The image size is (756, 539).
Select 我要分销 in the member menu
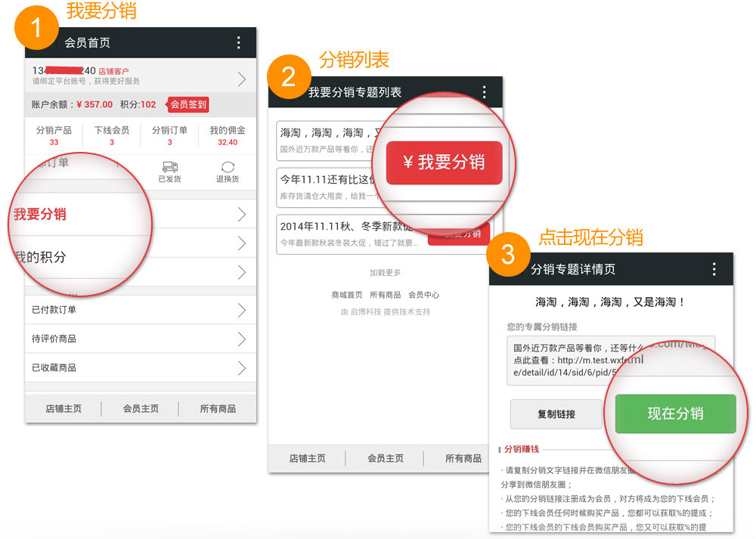[x=40, y=215]
